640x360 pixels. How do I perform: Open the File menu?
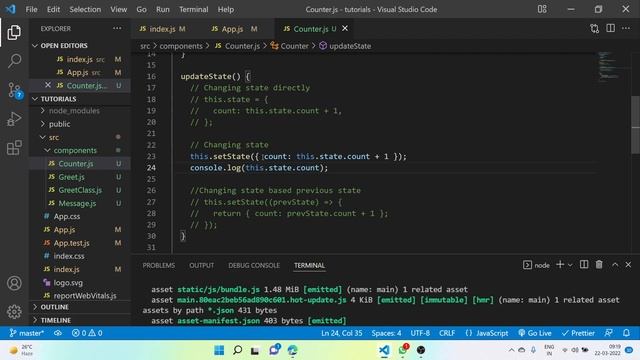(31, 9)
